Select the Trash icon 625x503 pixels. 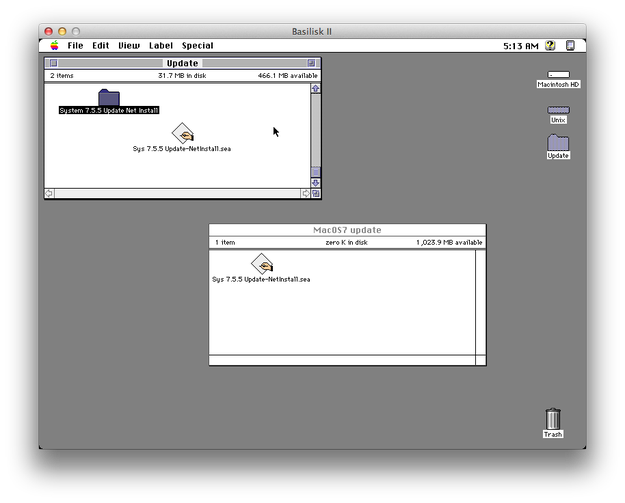[553, 419]
